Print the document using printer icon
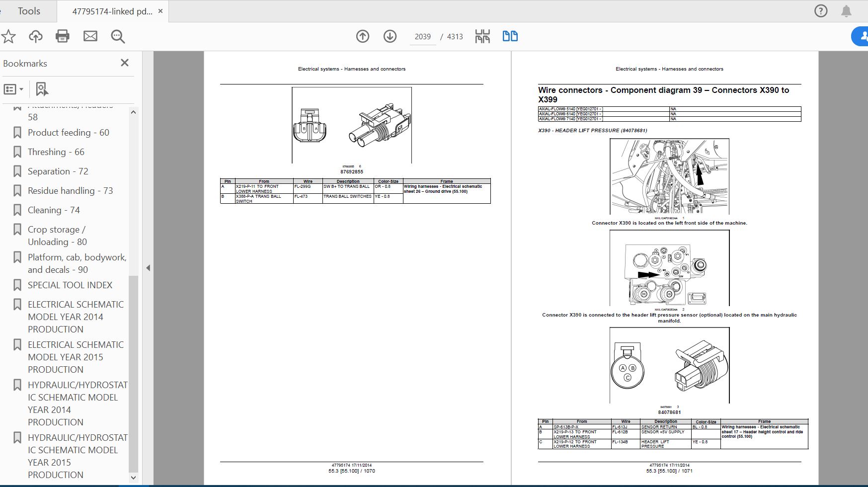Image resolution: width=868 pixels, height=487 pixels. tap(63, 36)
